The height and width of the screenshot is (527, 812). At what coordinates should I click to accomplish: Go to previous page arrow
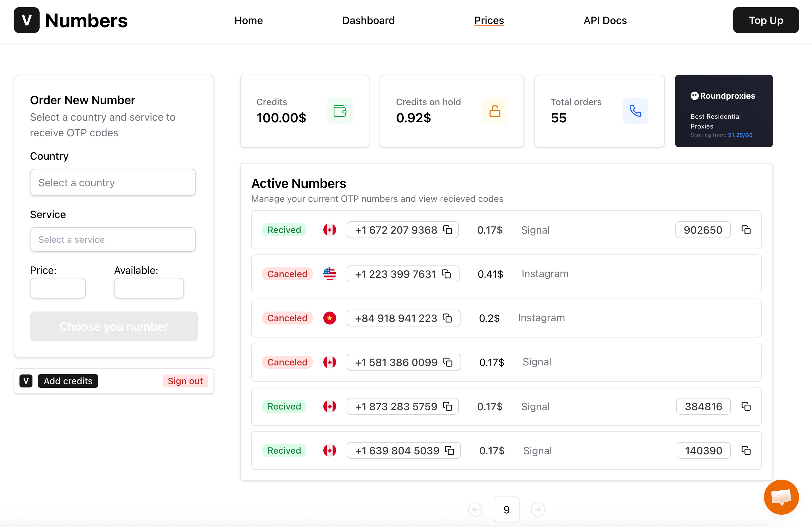coord(475,509)
